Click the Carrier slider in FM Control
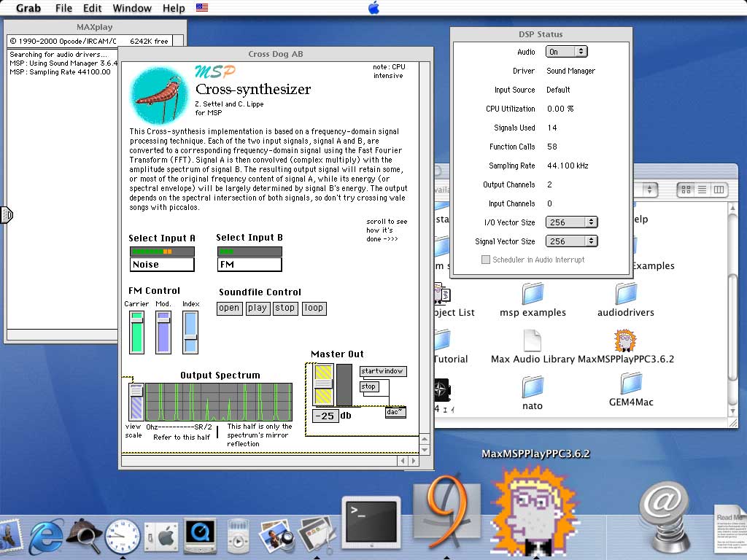This screenshot has height=560, width=747. click(x=136, y=332)
